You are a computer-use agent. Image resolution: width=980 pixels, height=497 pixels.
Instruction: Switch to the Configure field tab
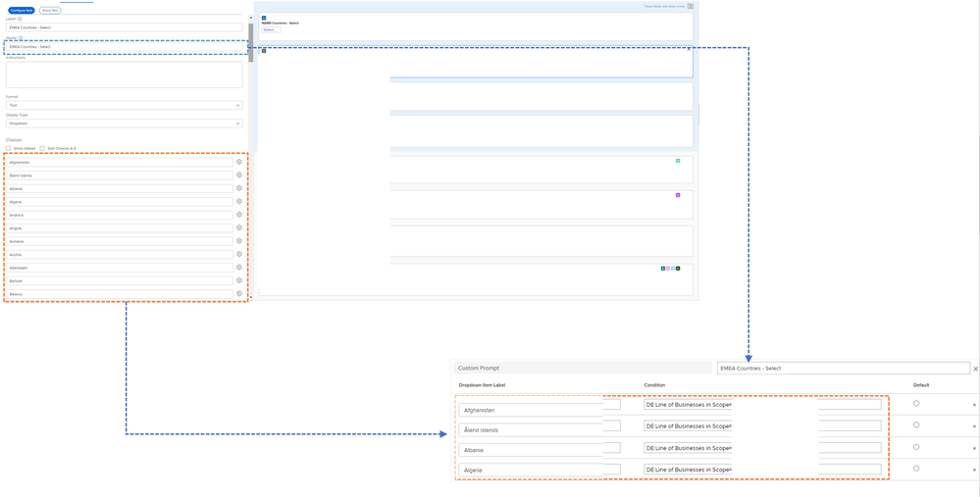click(x=21, y=10)
